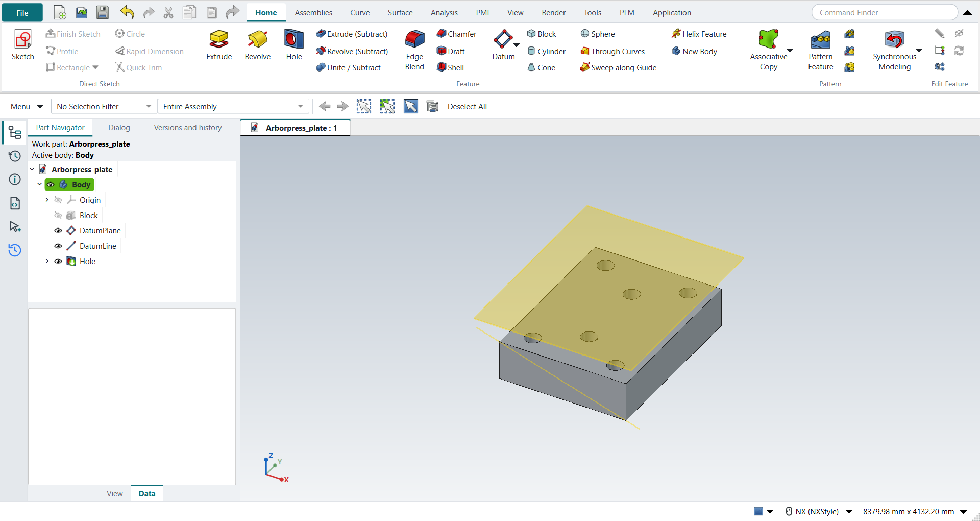Open the No Selection Filter dropdown

point(104,106)
